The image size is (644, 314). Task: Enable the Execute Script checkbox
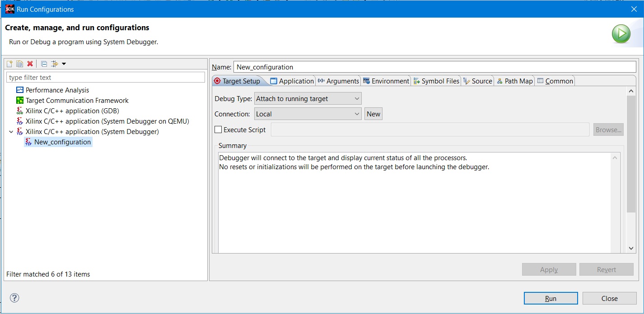(218, 130)
